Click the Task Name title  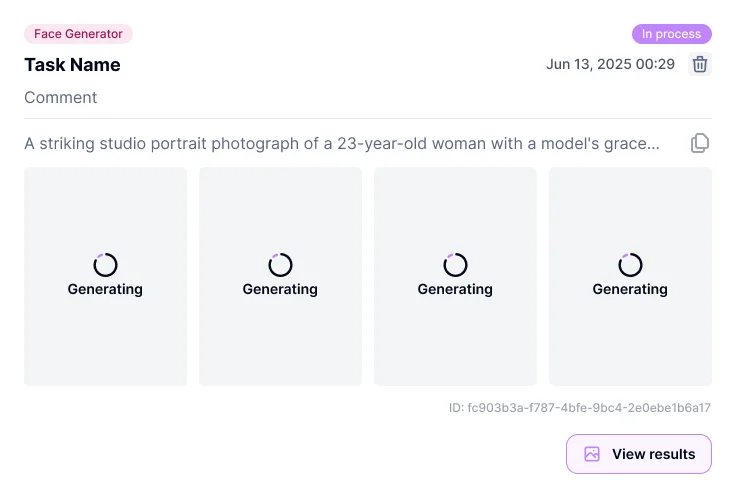(x=72, y=65)
